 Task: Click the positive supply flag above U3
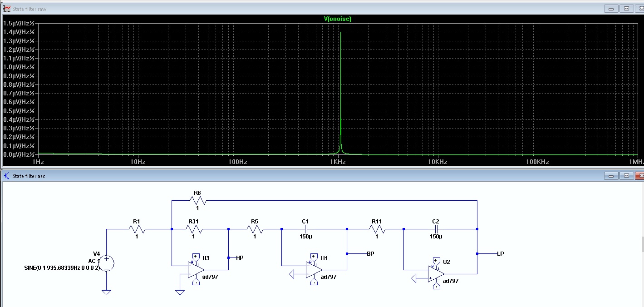coord(196,257)
